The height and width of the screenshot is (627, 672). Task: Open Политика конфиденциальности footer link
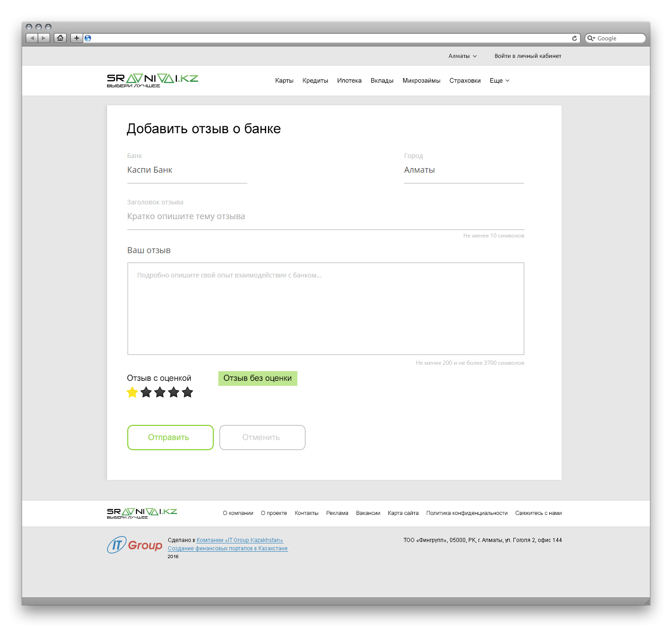[x=467, y=513]
